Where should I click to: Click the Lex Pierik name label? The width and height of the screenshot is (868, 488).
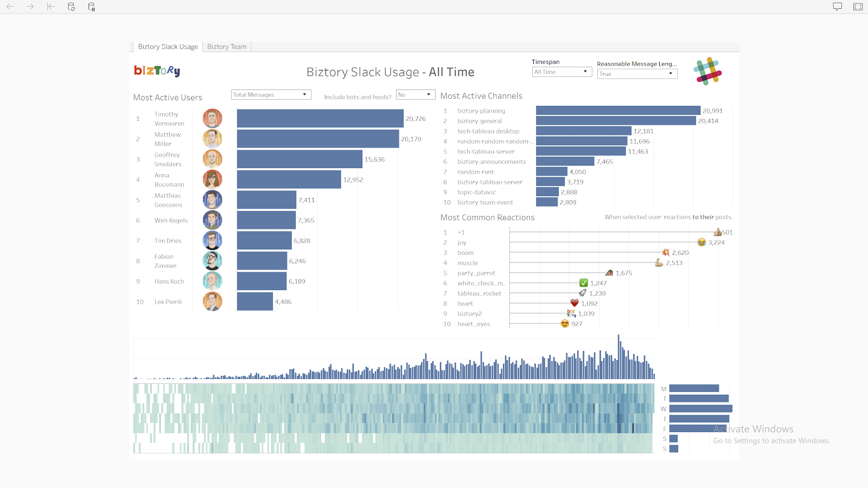pos(168,301)
